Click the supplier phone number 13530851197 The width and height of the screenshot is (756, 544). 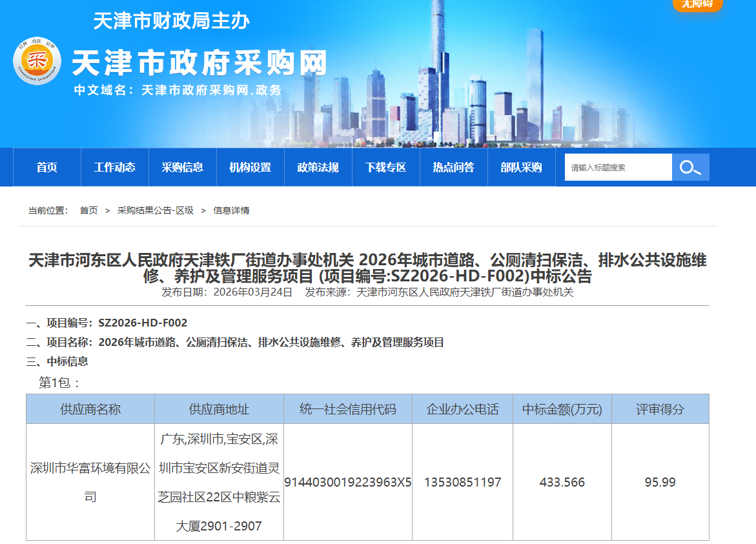[x=462, y=482]
